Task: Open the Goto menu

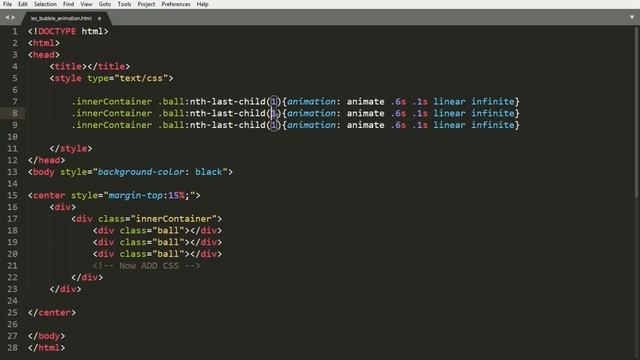Action: pos(105,4)
